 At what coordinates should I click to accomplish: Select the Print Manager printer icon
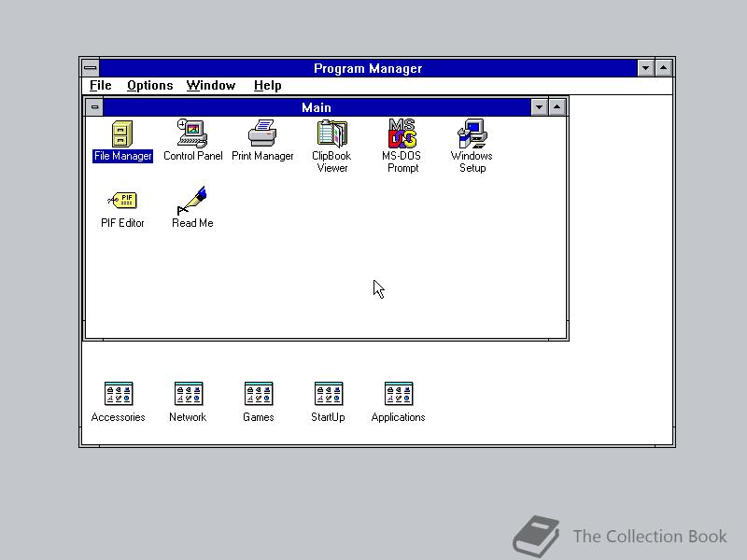click(x=262, y=133)
